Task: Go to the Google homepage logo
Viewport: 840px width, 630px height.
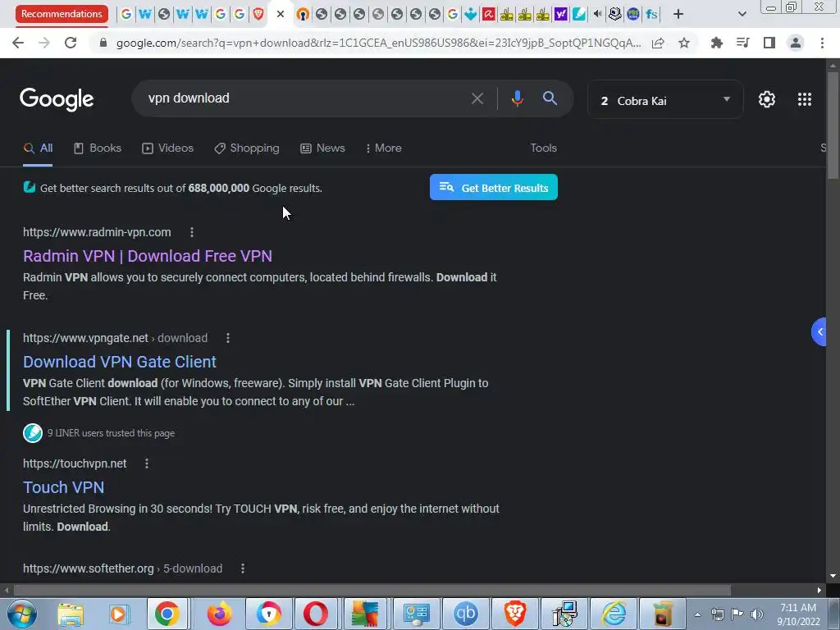Action: click(x=57, y=99)
